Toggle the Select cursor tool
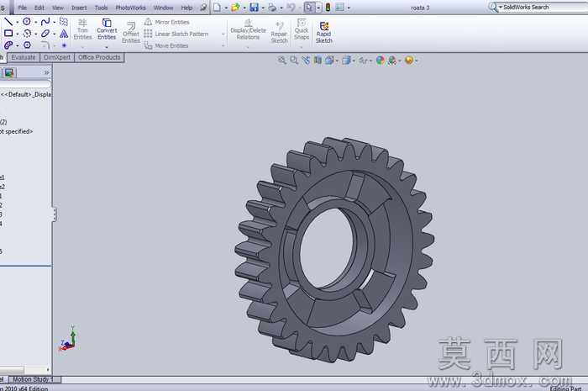Screen dimensions: 588x391 pyautogui.click(x=309, y=7)
